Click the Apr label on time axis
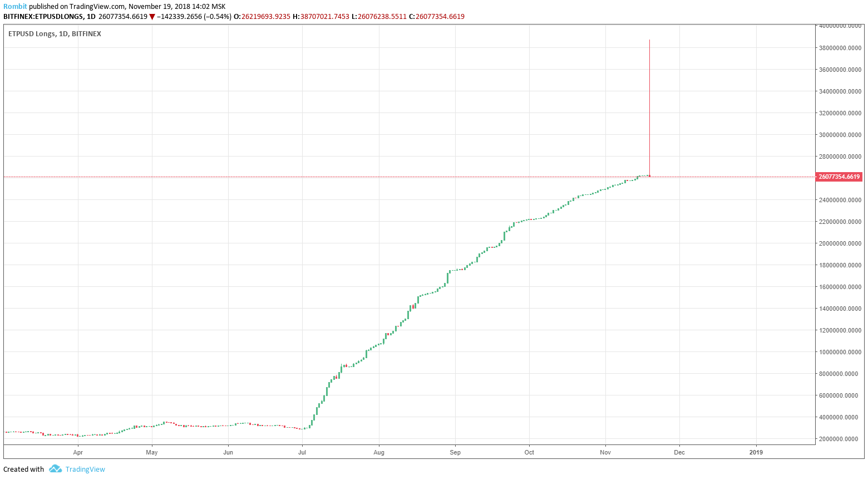 (x=78, y=452)
